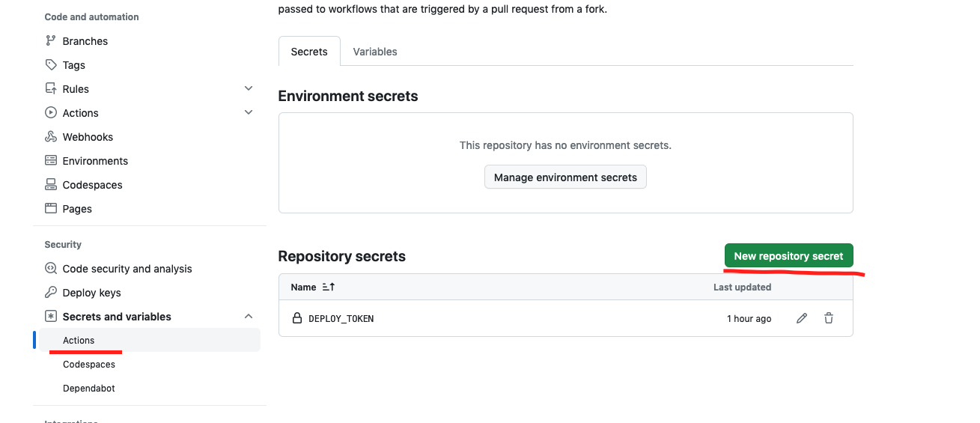Click the Codespaces icon under Code and automation

[x=51, y=185]
